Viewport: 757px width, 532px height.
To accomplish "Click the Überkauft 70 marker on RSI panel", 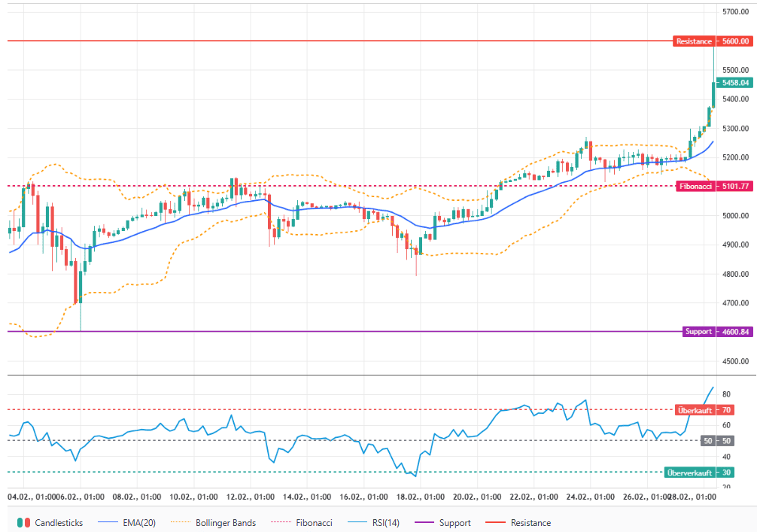I will click(x=706, y=410).
